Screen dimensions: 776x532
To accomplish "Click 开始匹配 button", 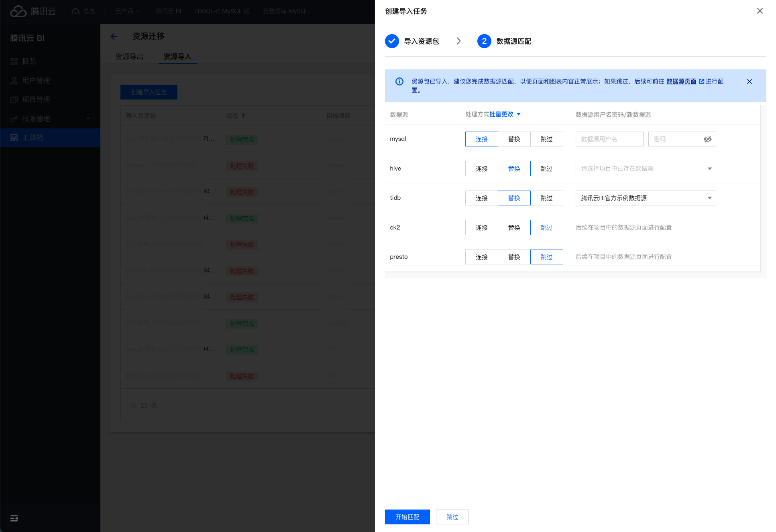I will (x=407, y=517).
